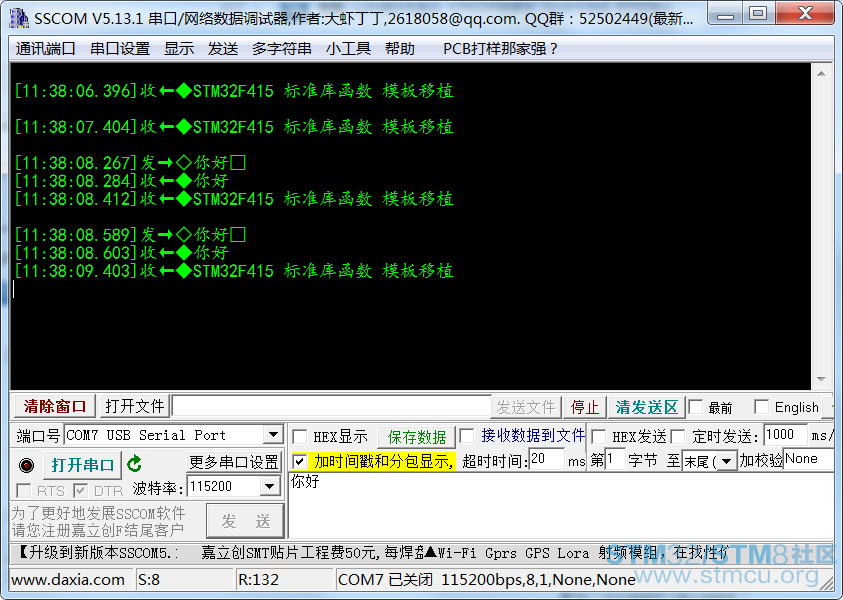This screenshot has height=600, width=843.
Task: Open the 小工具 menu
Action: pyautogui.click(x=348, y=49)
